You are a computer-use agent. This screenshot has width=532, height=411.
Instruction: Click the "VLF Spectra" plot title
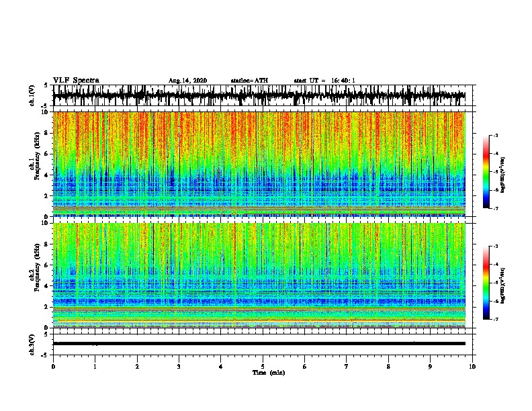tap(76, 80)
